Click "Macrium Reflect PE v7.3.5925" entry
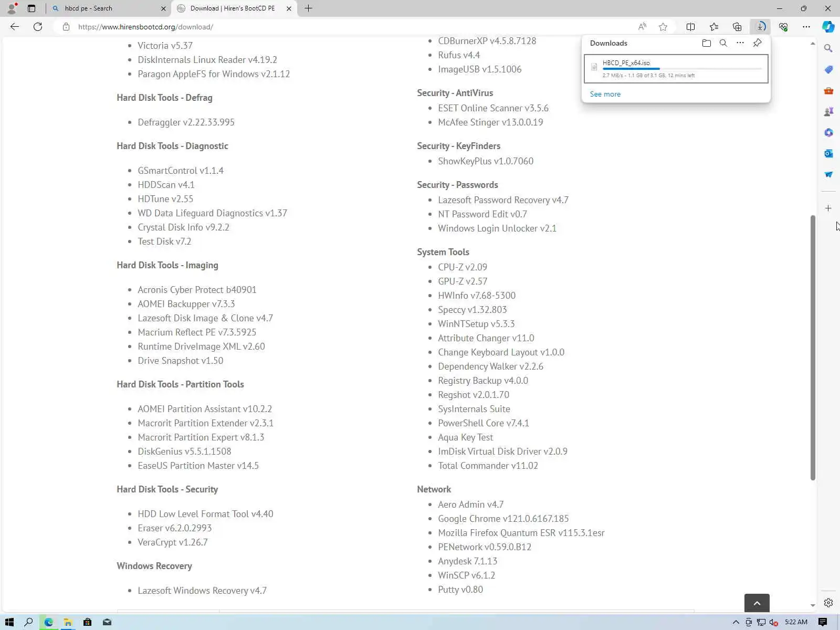The width and height of the screenshot is (840, 630). click(x=197, y=332)
